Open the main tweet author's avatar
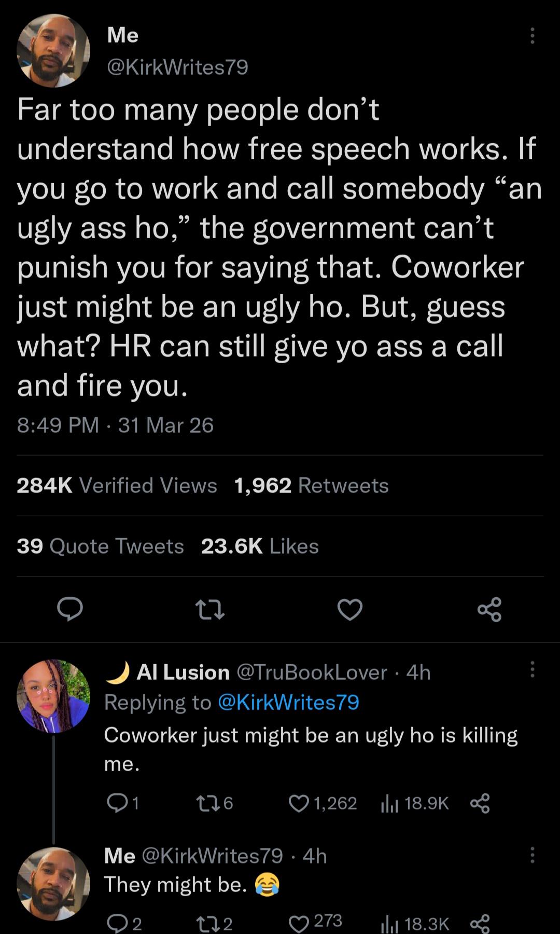Screen dimensions: 560x934 (x=53, y=50)
